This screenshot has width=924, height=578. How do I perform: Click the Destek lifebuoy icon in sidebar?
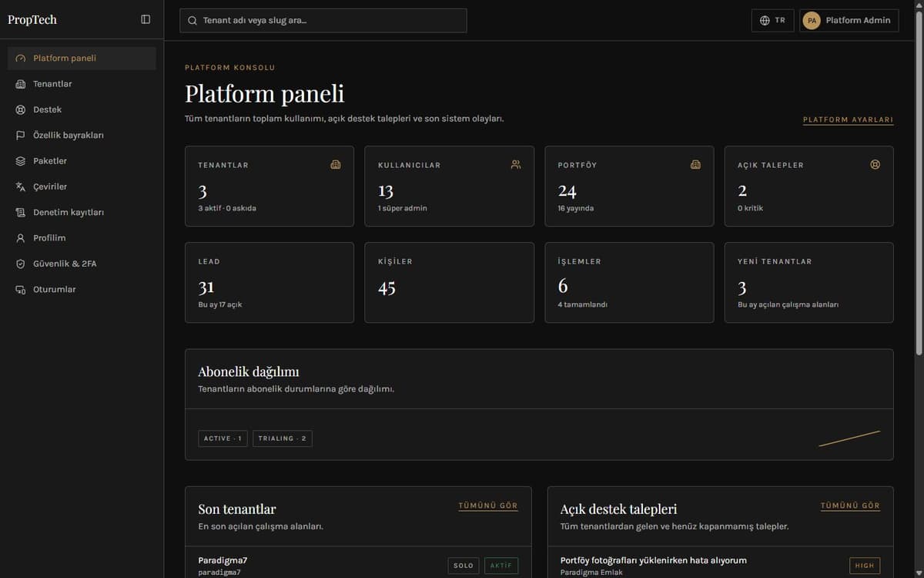tap(21, 109)
